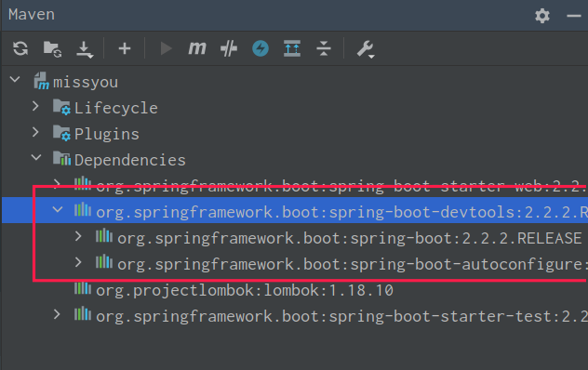Select spring-boot-starter-test row
588x370 pixels.
(295, 316)
